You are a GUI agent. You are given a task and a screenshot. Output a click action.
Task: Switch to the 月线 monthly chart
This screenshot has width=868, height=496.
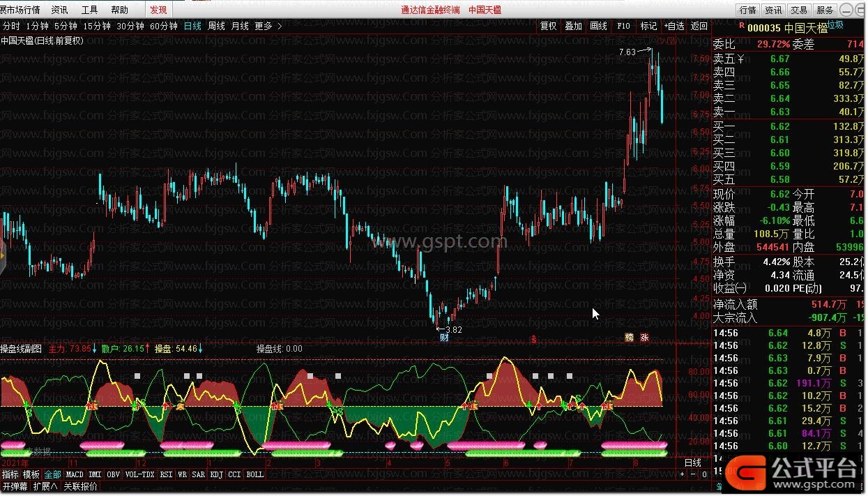[x=240, y=26]
